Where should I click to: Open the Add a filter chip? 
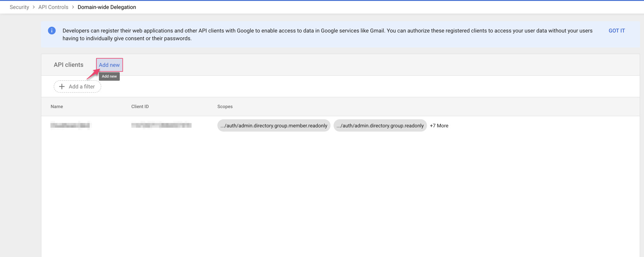tap(78, 86)
